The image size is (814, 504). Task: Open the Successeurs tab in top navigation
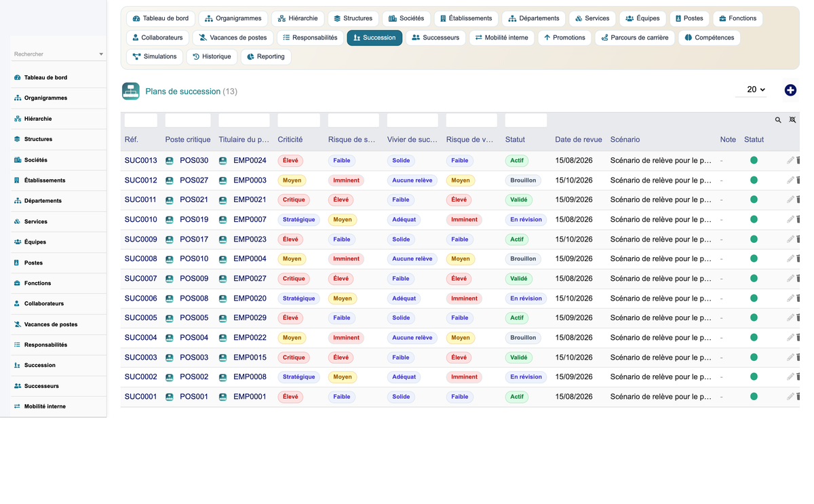(x=435, y=37)
